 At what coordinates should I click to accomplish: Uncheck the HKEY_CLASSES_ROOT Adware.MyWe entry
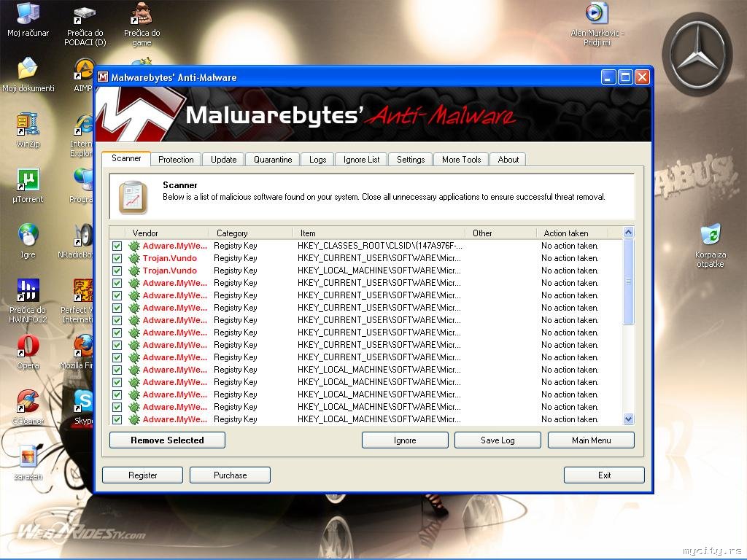click(117, 246)
